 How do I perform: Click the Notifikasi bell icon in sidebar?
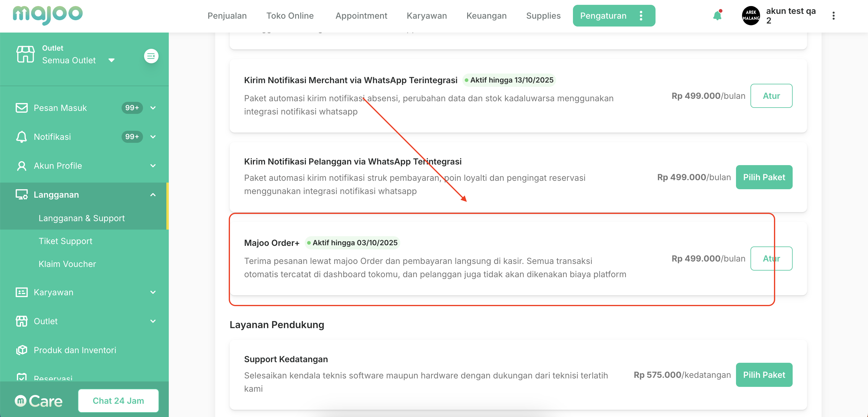22,137
